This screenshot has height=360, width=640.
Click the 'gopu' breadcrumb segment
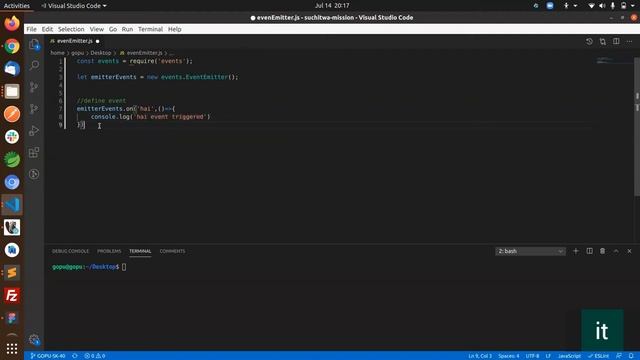coord(78,53)
